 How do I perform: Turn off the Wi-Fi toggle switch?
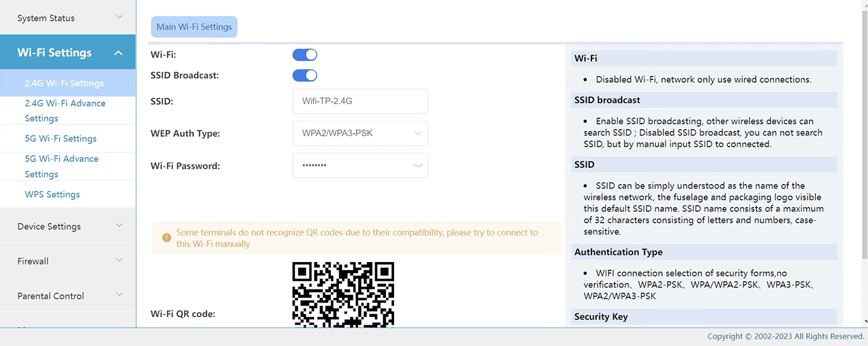[305, 55]
